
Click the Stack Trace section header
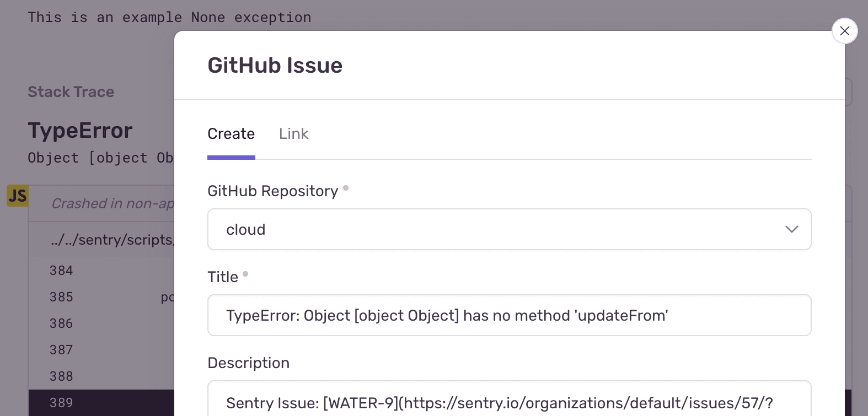coord(71,92)
